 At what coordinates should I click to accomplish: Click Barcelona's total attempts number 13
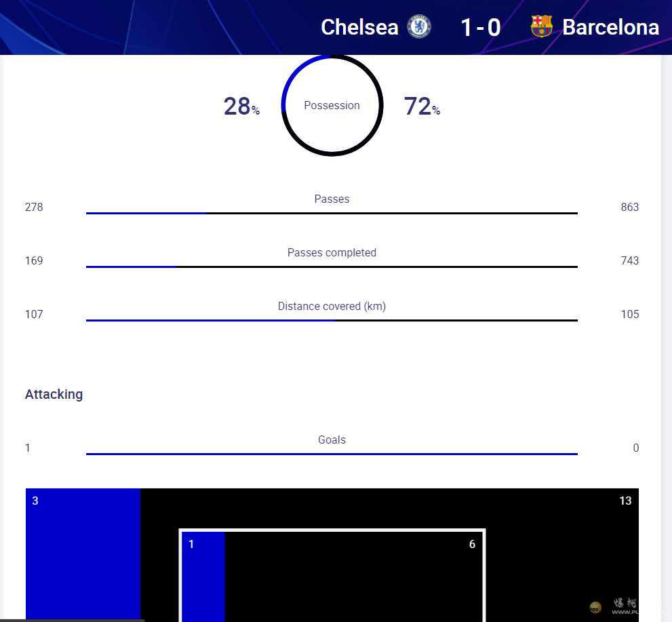coord(625,501)
